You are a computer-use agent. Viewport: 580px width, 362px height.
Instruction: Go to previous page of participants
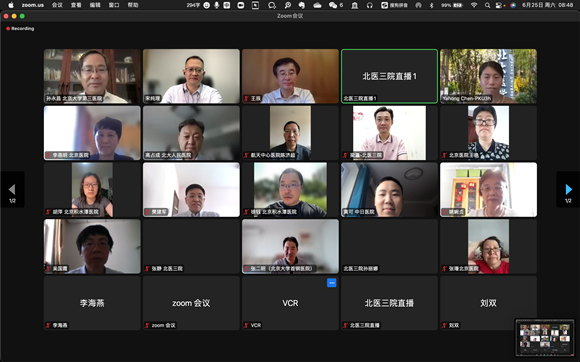tap(12, 189)
